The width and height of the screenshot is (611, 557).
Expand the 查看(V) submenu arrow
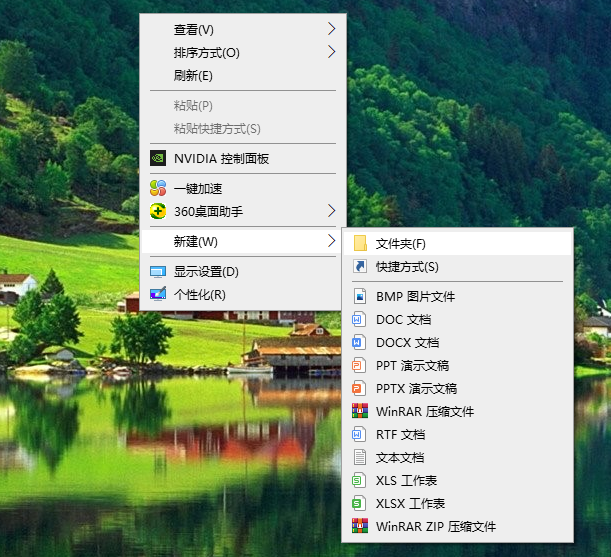click(331, 28)
